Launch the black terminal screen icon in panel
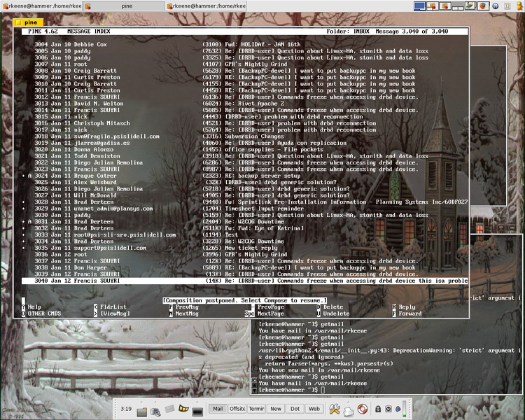The height and width of the screenshot is (420, 525). pos(197,412)
